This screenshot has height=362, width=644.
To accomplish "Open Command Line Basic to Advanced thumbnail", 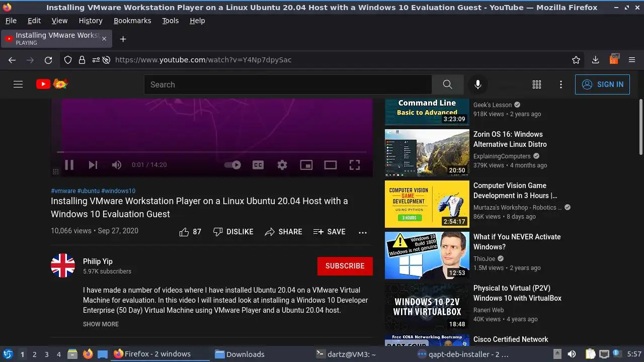I will pyautogui.click(x=427, y=112).
